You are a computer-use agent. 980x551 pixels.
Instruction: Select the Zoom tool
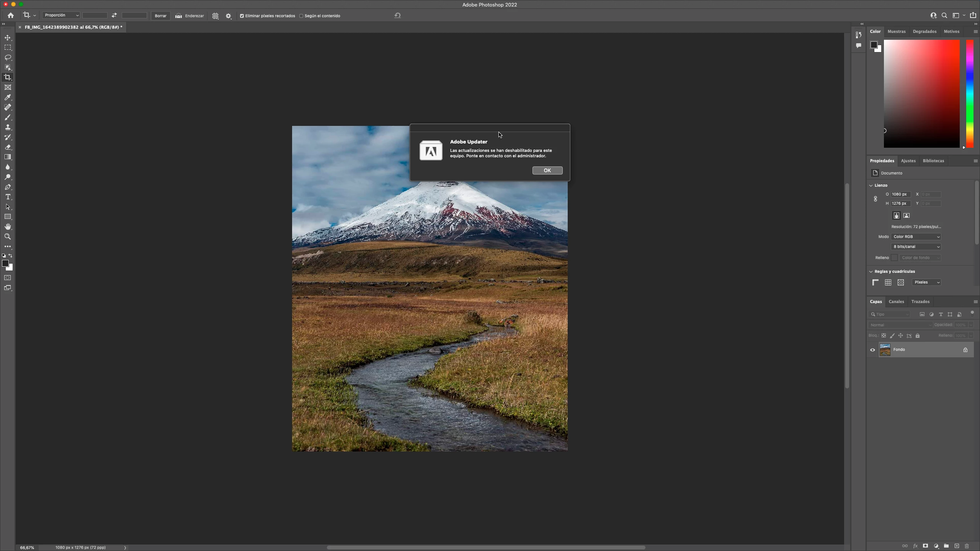[x=8, y=236]
